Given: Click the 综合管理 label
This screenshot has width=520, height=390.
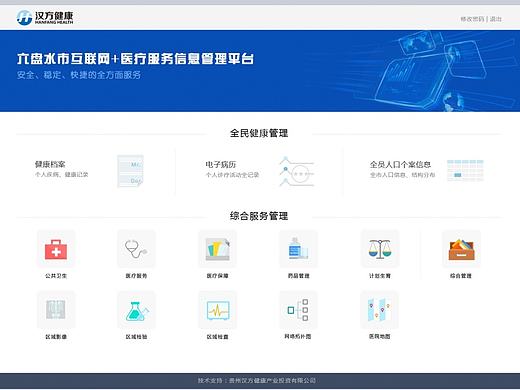Looking at the screenshot, I should 461,276.
